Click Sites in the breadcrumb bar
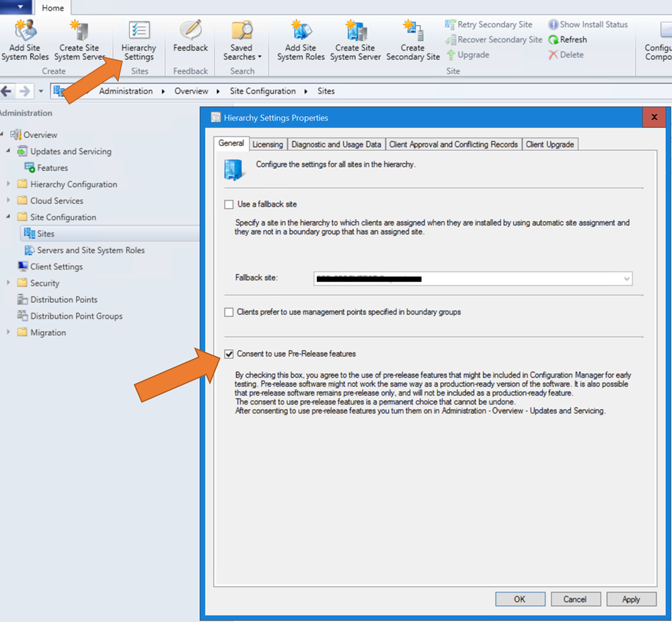The width and height of the screenshot is (672, 622). (326, 91)
